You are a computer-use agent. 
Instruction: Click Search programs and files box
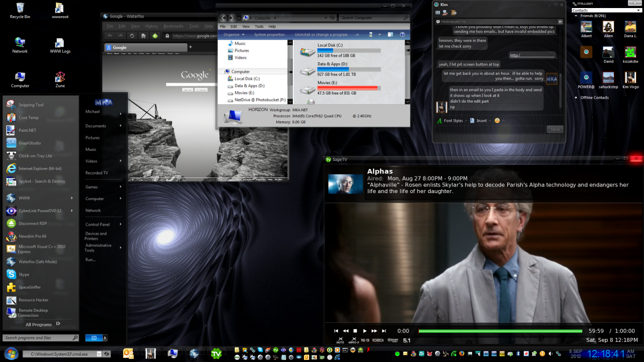41,338
